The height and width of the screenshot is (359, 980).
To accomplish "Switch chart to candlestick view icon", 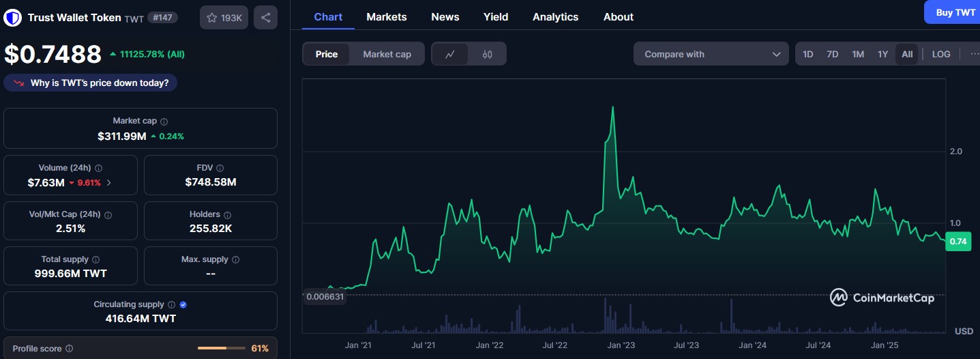I will (x=487, y=55).
